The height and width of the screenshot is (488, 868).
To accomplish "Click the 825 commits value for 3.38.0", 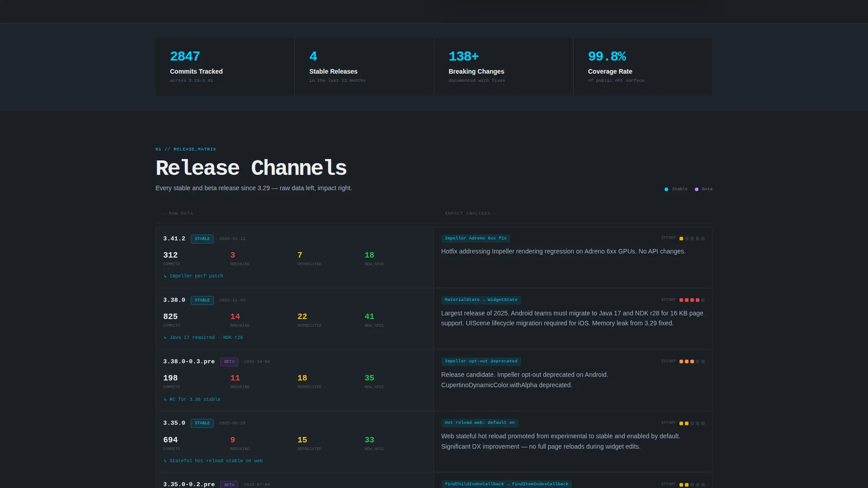I will click(x=170, y=317).
